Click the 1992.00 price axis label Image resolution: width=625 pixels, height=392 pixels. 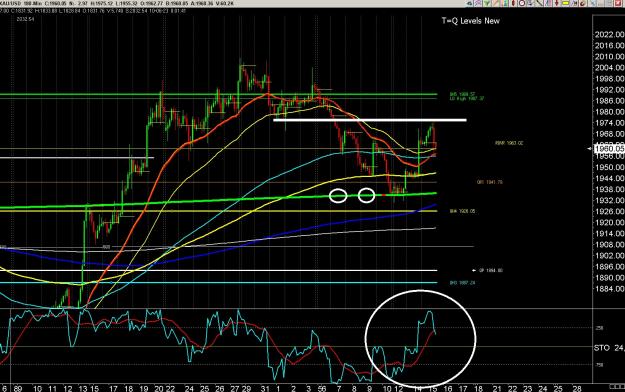point(609,90)
